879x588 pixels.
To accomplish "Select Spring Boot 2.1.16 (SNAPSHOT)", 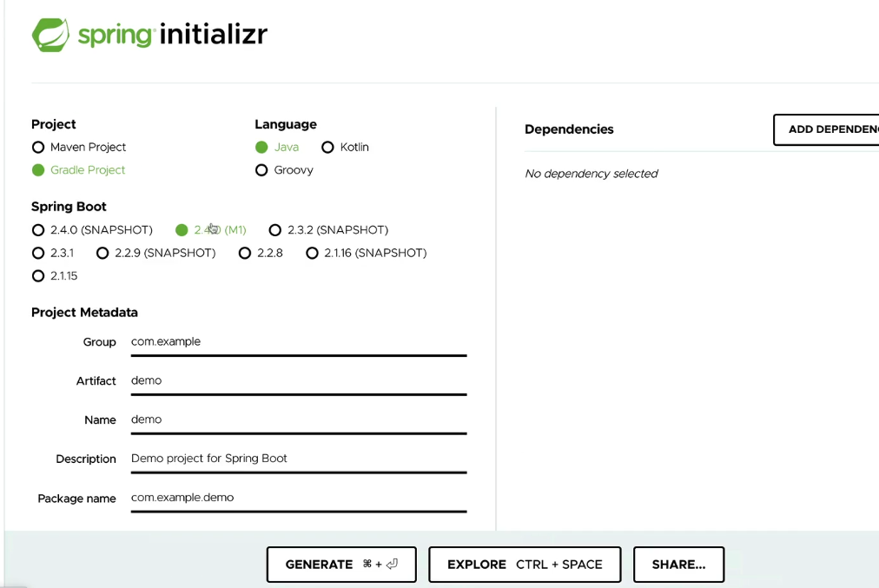I will tap(312, 254).
